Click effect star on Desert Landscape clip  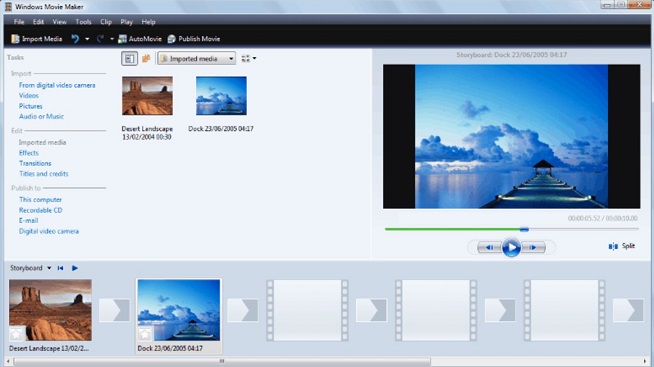[16, 334]
